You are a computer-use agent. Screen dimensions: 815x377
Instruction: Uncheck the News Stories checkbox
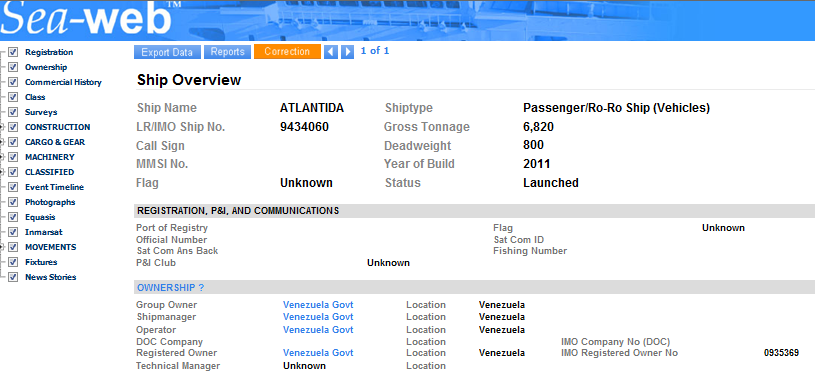click(x=14, y=277)
